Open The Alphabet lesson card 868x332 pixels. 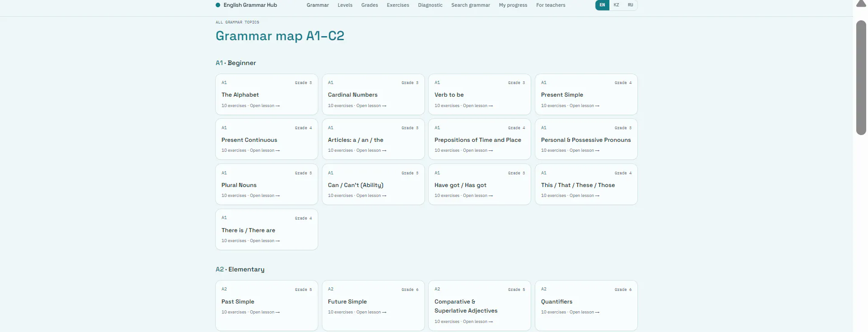(x=267, y=94)
